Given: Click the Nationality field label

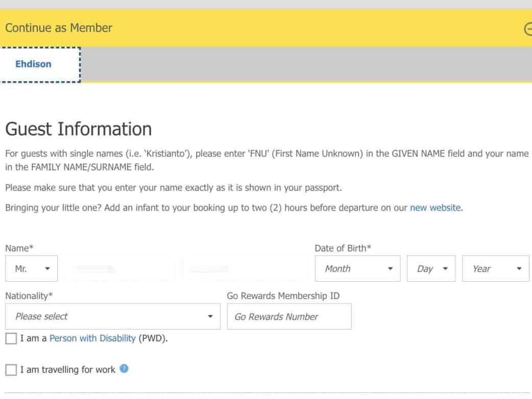Looking at the screenshot, I should point(29,295).
